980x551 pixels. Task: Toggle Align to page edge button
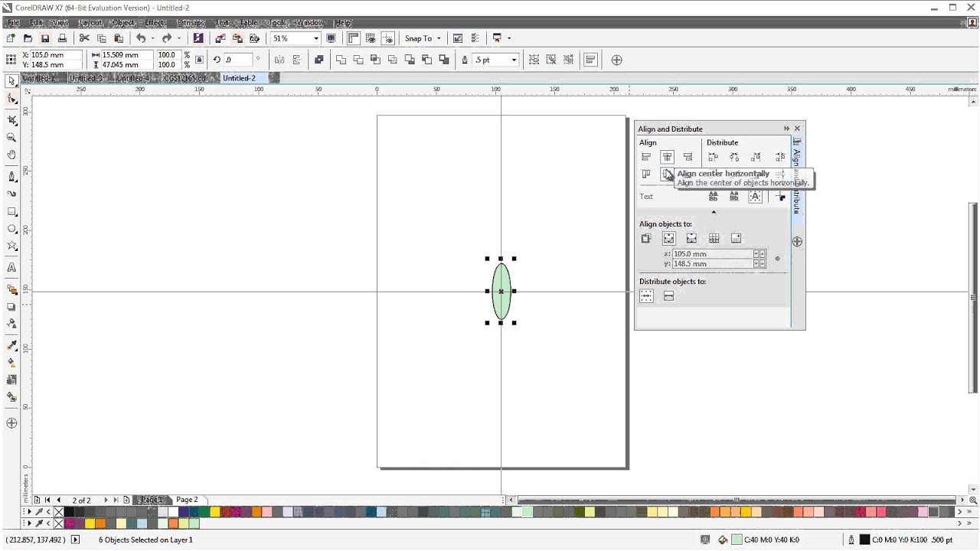(668, 239)
